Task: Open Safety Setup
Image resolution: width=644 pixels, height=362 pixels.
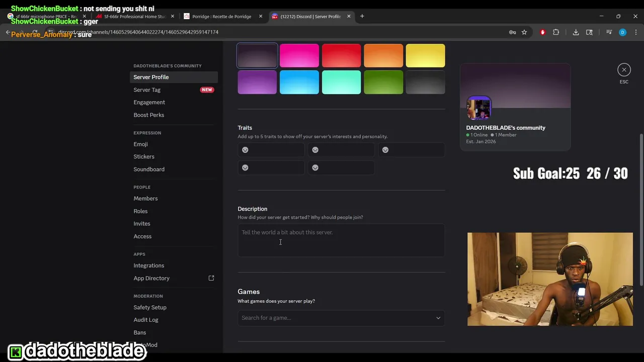Action: pos(174,307)
